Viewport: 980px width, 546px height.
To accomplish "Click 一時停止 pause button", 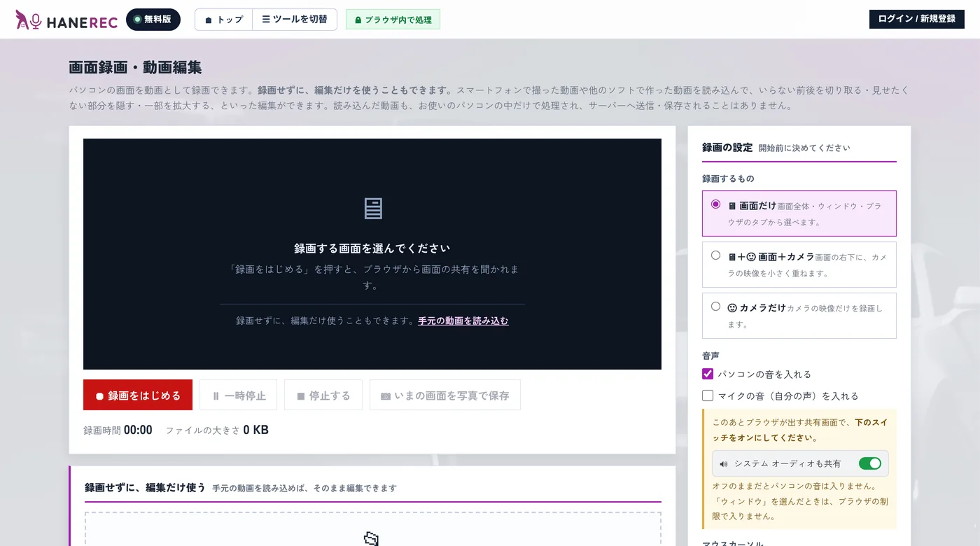I will click(x=239, y=395).
